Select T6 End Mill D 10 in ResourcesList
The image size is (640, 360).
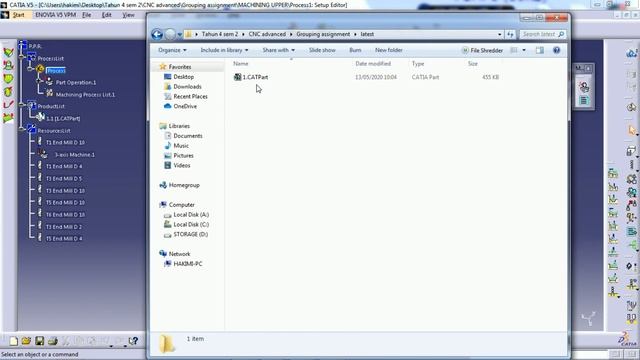[65, 214]
